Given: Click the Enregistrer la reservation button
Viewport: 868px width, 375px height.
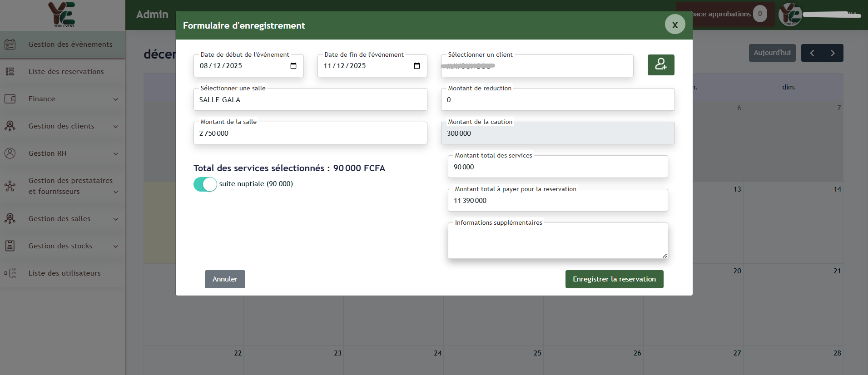Looking at the screenshot, I should (614, 279).
